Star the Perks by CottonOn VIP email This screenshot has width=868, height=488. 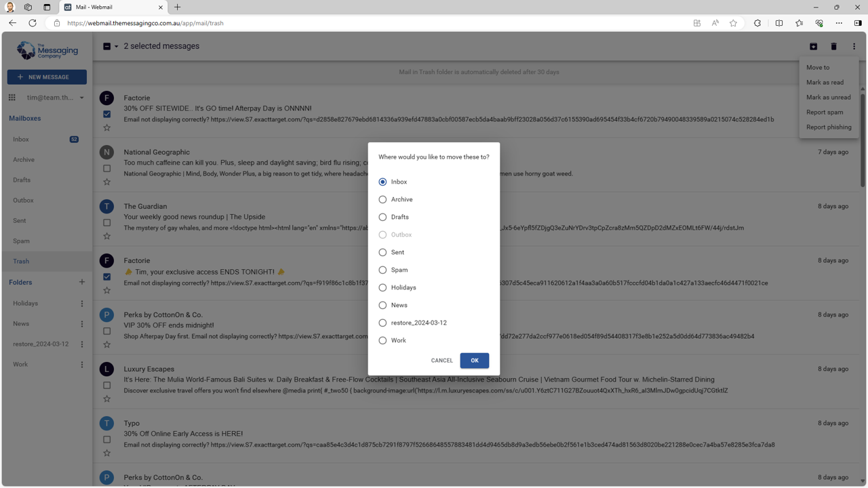[x=106, y=344]
